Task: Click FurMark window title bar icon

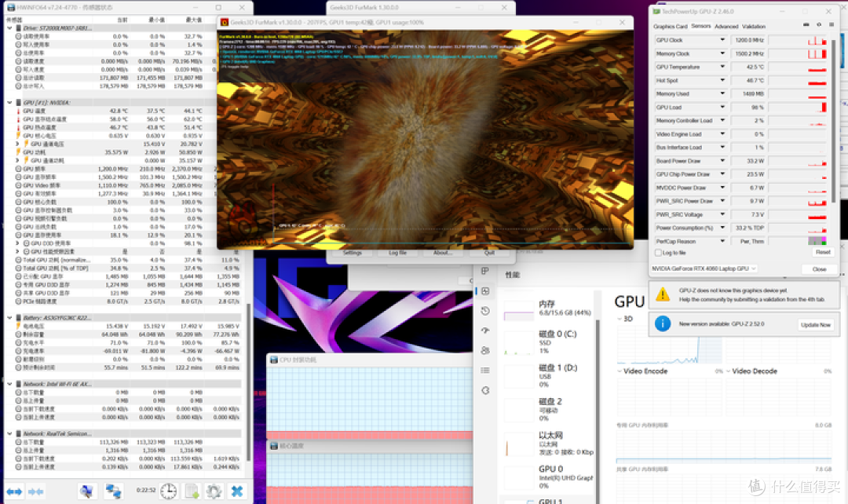Action: (x=225, y=22)
